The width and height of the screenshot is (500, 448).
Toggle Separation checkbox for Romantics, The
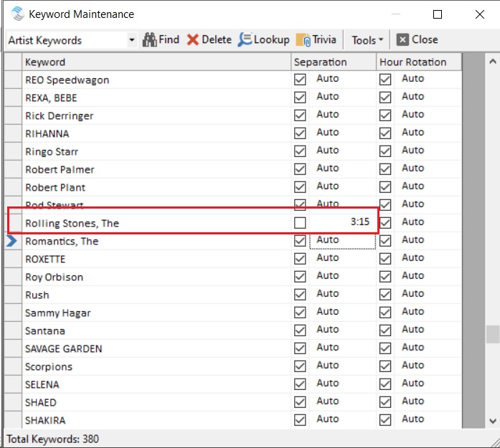(300, 241)
